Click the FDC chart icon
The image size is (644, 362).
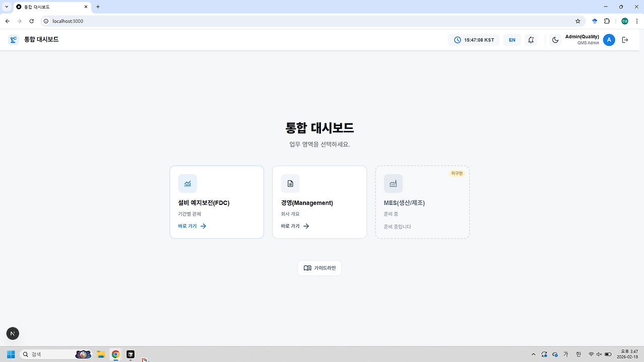187,184
